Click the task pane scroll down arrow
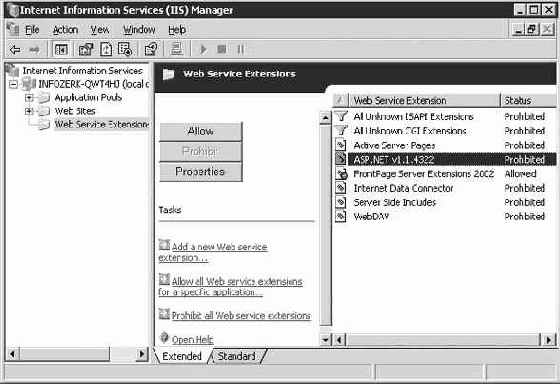 [325, 340]
